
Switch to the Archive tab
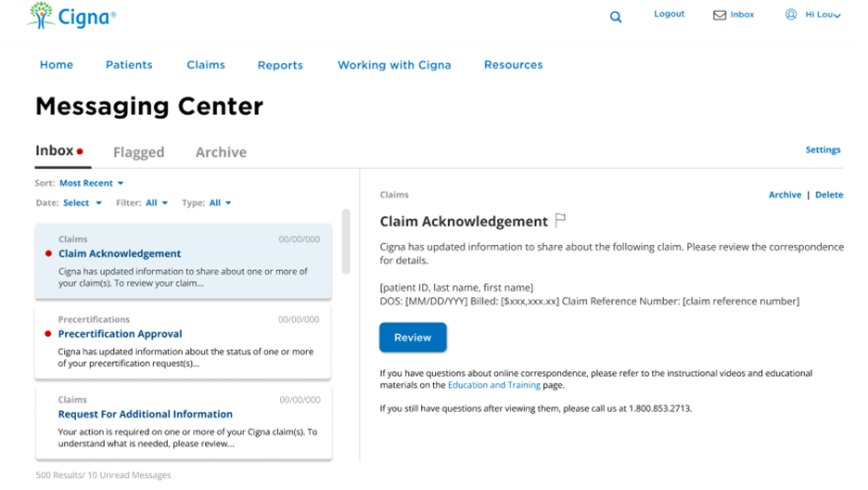221,152
